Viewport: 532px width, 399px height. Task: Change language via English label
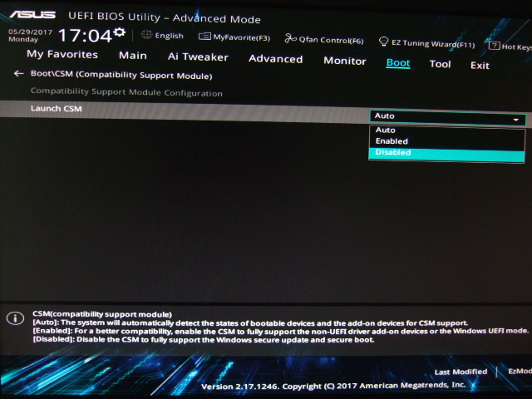[x=169, y=36]
